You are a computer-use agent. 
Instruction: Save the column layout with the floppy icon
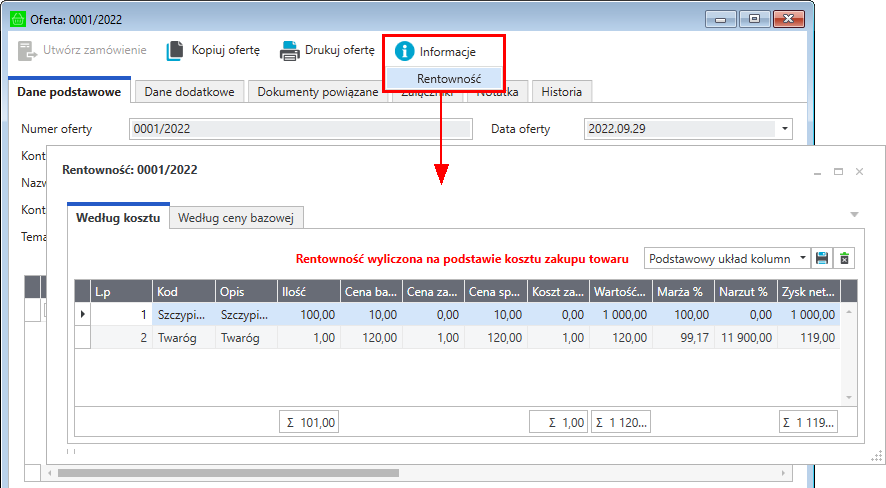pyautogui.click(x=822, y=258)
